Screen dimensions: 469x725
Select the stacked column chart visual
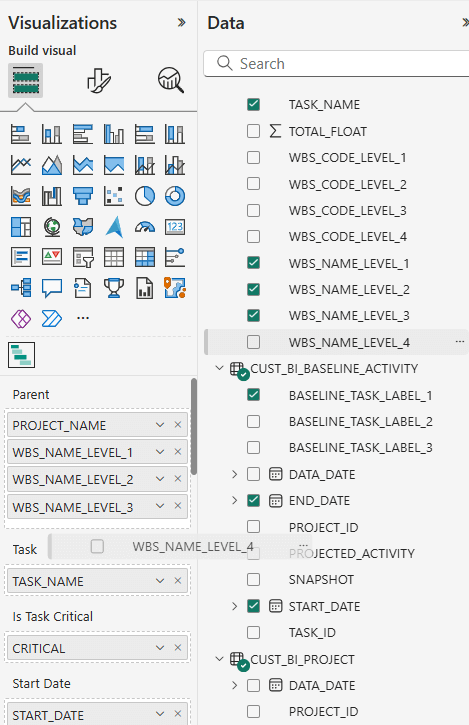point(51,135)
